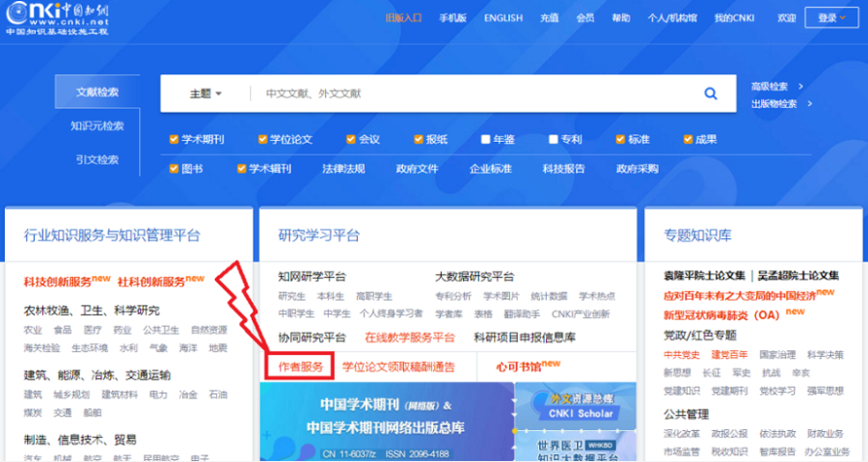The height and width of the screenshot is (462, 868).
Task: Check the 专利 checkbox
Action: (x=553, y=140)
